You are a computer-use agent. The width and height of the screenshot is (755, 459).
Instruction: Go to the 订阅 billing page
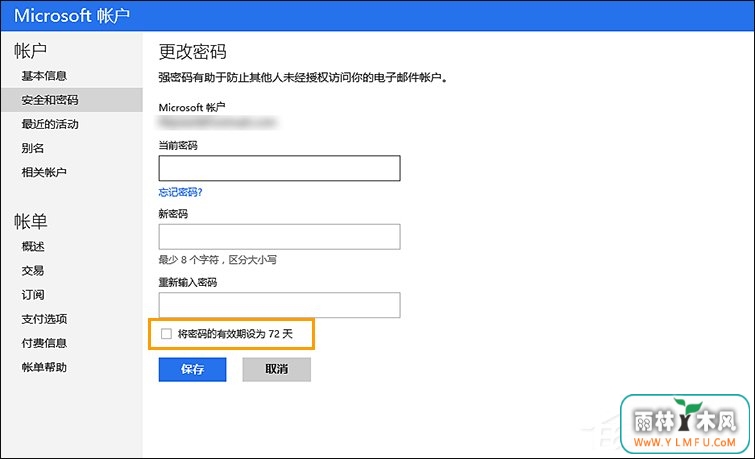pyautogui.click(x=32, y=295)
